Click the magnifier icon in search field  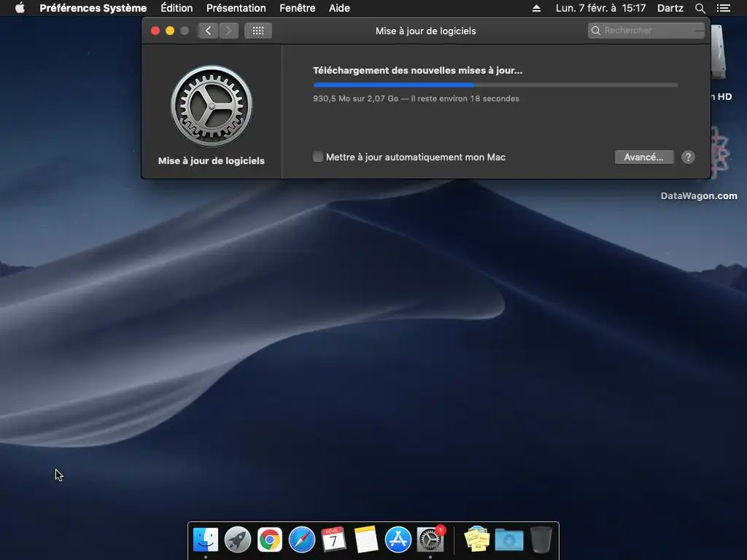pyautogui.click(x=595, y=31)
